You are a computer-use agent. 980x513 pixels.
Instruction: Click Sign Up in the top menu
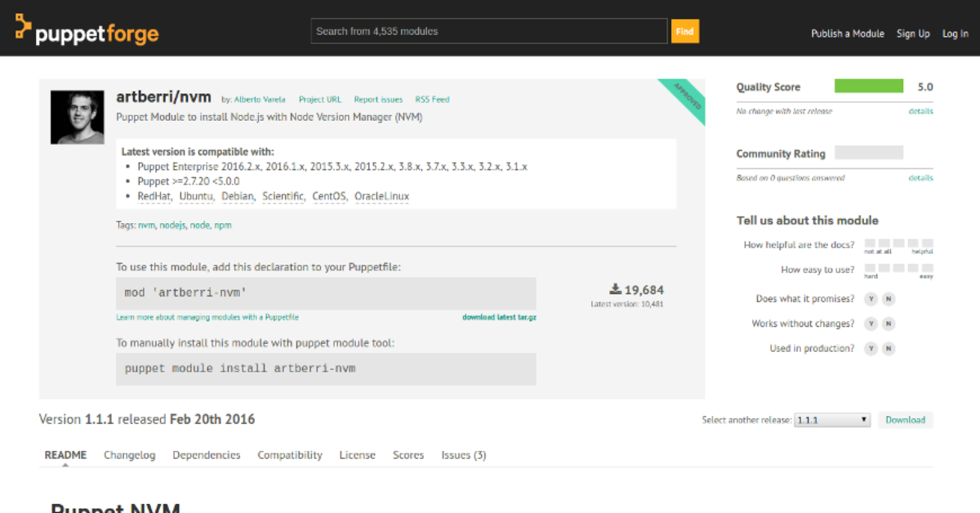pyautogui.click(x=913, y=33)
